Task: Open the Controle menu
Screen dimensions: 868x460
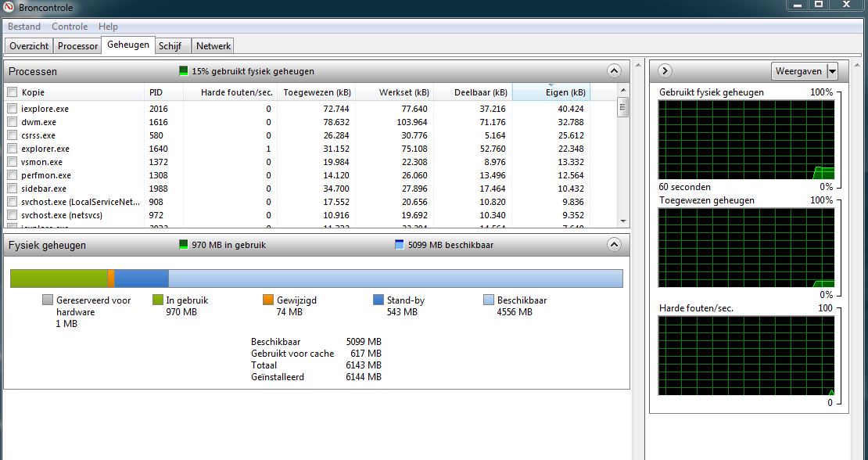Action: click(x=70, y=26)
